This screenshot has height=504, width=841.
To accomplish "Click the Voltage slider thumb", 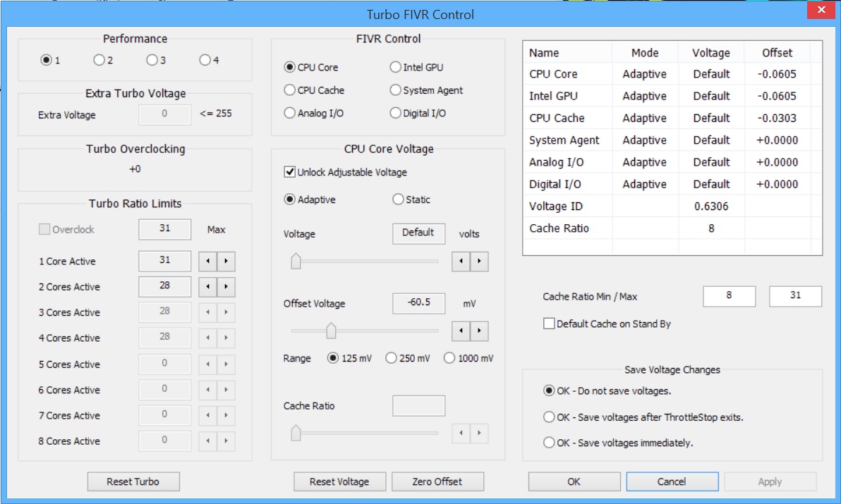I will pyautogui.click(x=296, y=261).
